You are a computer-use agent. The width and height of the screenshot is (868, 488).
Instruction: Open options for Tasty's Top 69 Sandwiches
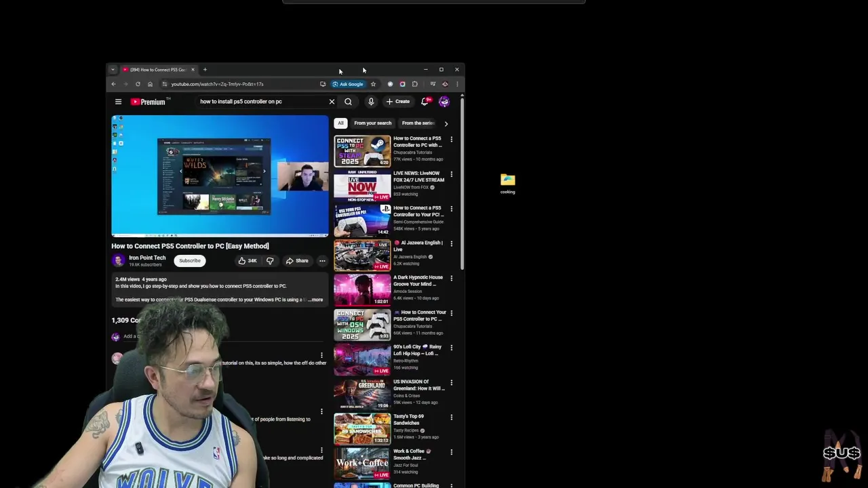(x=451, y=417)
